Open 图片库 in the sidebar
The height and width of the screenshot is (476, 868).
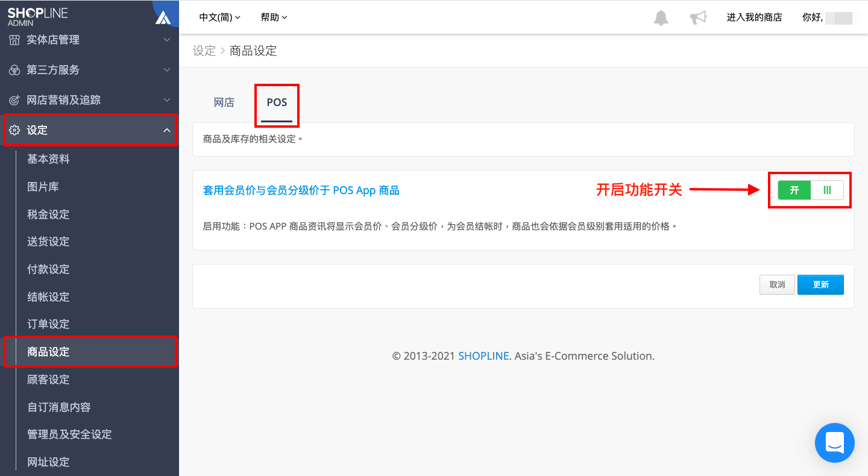click(x=43, y=187)
